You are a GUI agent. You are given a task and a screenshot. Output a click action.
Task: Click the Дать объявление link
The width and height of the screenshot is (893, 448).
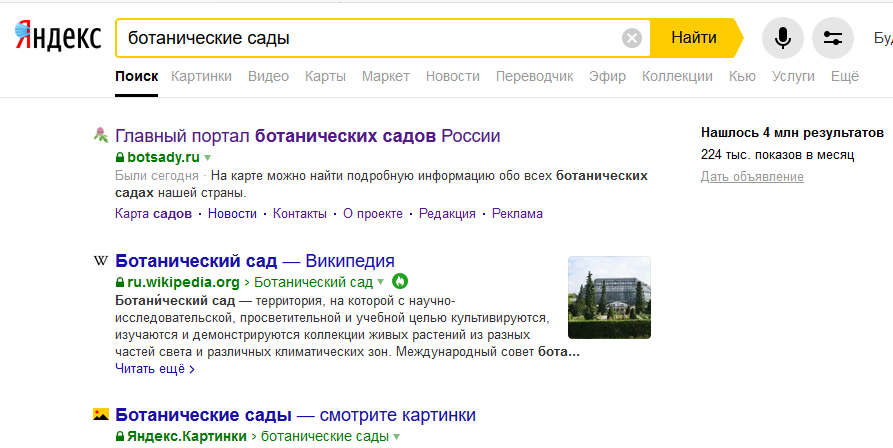752,177
